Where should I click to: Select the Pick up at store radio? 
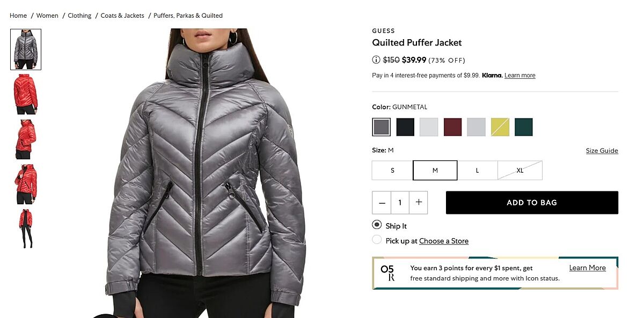pos(377,240)
